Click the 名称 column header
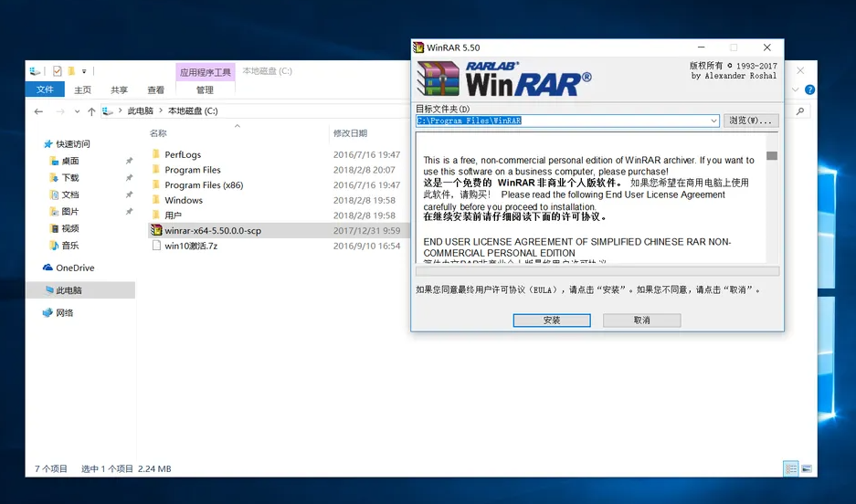 (x=158, y=133)
